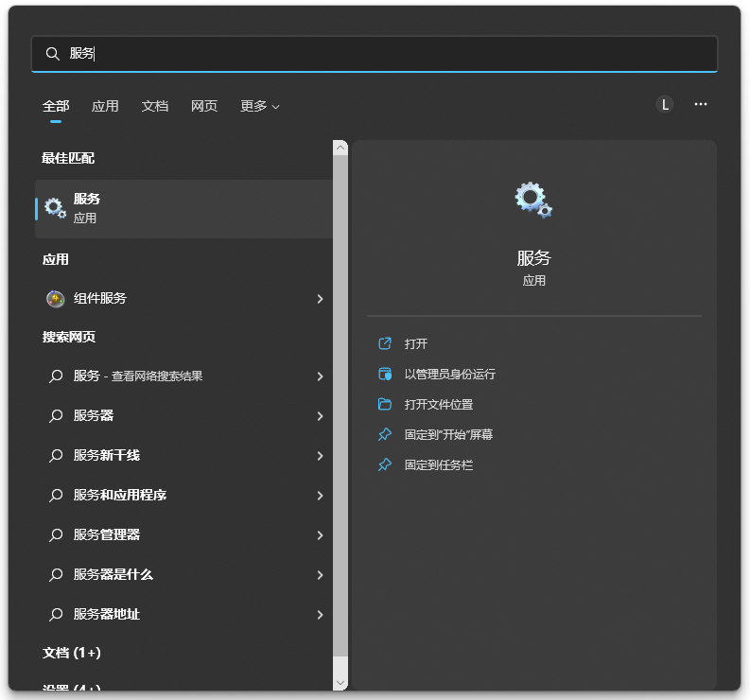Expand chevron for 服务器地址 suggestion
Image resolution: width=750 pixels, height=700 pixels.
(x=320, y=615)
